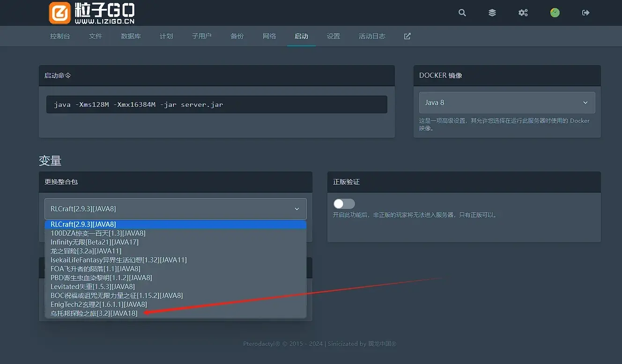Click the 开启此功能后 description text
This screenshot has width=622, height=364.
click(415, 215)
